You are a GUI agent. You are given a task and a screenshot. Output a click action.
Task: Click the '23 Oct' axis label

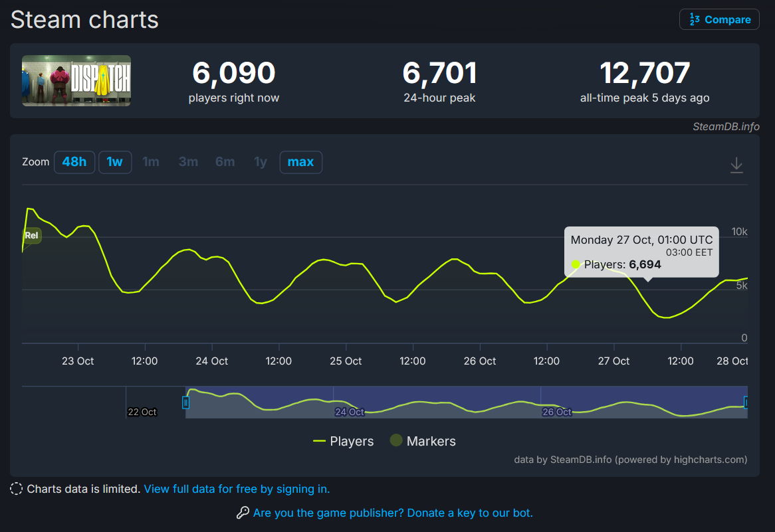click(78, 361)
